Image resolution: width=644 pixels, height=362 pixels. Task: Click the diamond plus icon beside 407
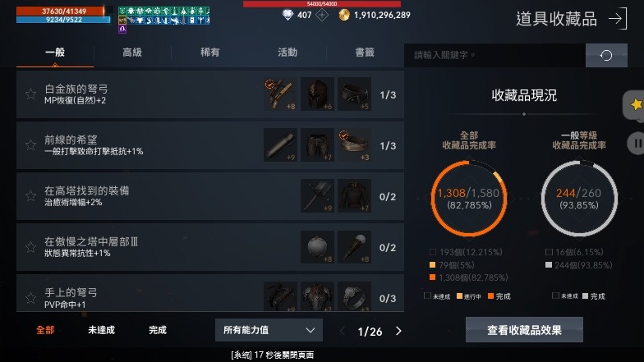322,15
